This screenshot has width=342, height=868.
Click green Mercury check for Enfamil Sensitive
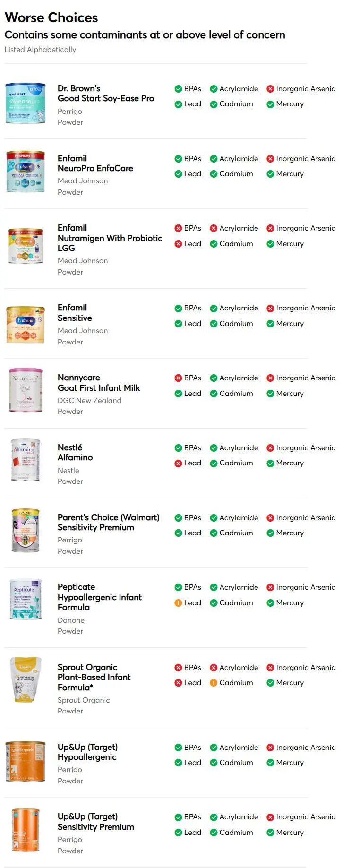click(x=270, y=324)
